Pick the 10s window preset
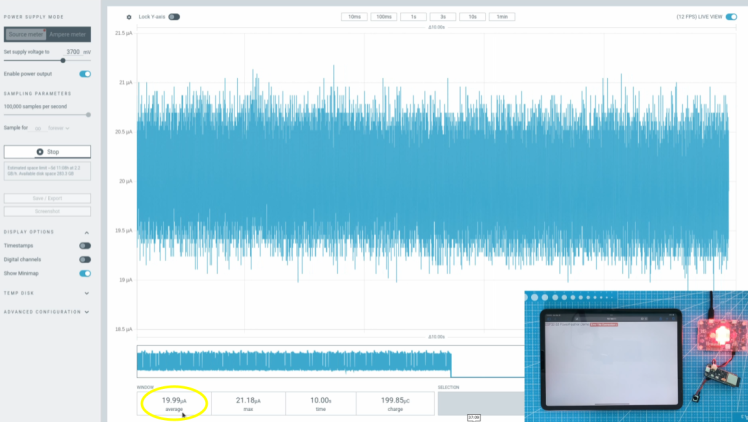This screenshot has height=422, width=748. point(471,17)
